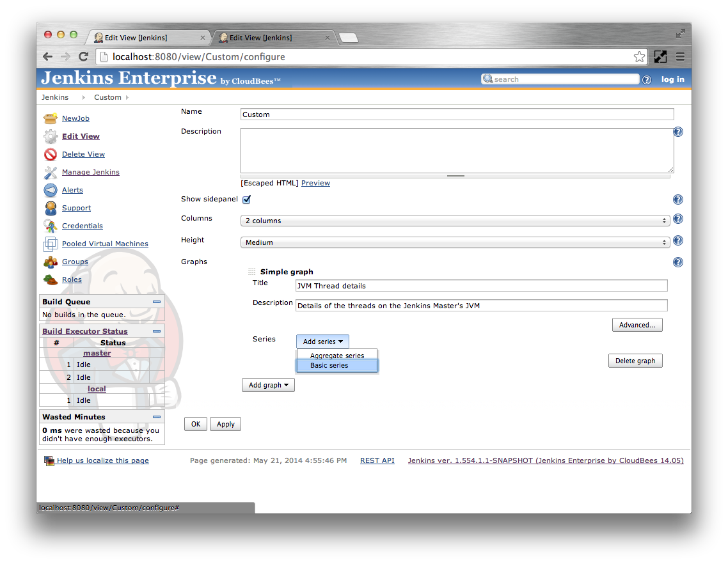Image resolution: width=728 pixels, height=564 pixels.
Task: Open the Columns dropdown
Action: [455, 221]
